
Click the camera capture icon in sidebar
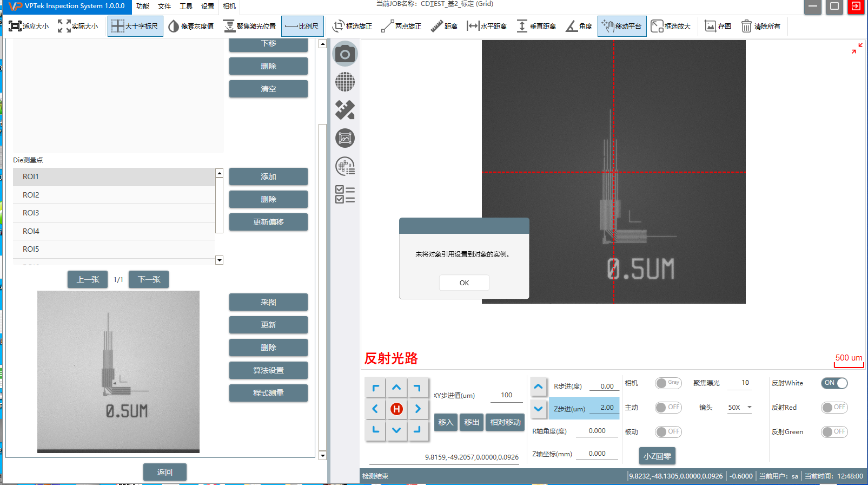point(344,54)
